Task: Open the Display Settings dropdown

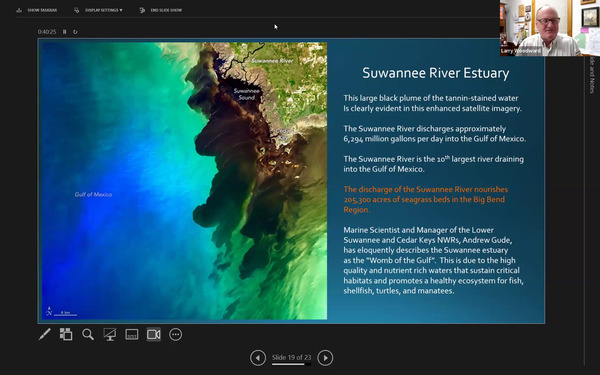Action: coord(99,10)
